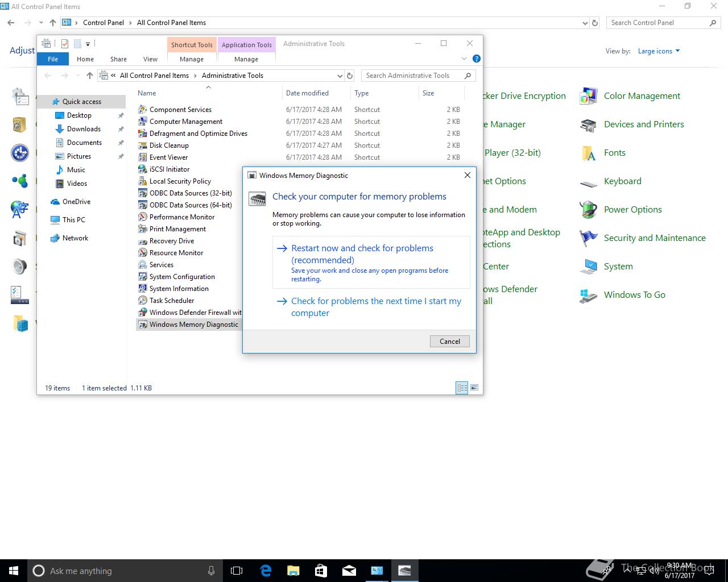Image resolution: width=728 pixels, height=582 pixels.
Task: Select iSCSI Initiator icon
Action: (x=143, y=169)
